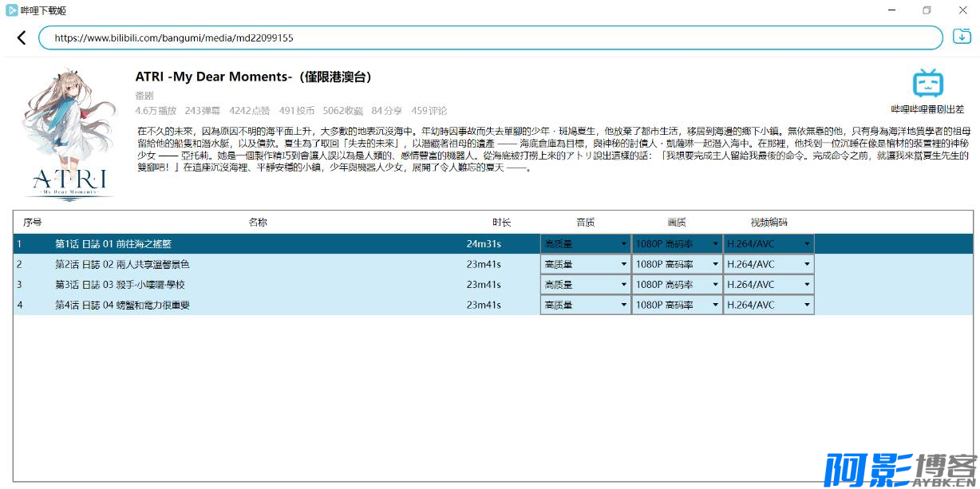
Task: Click the 4.6万播放 play count
Action: click(x=156, y=111)
